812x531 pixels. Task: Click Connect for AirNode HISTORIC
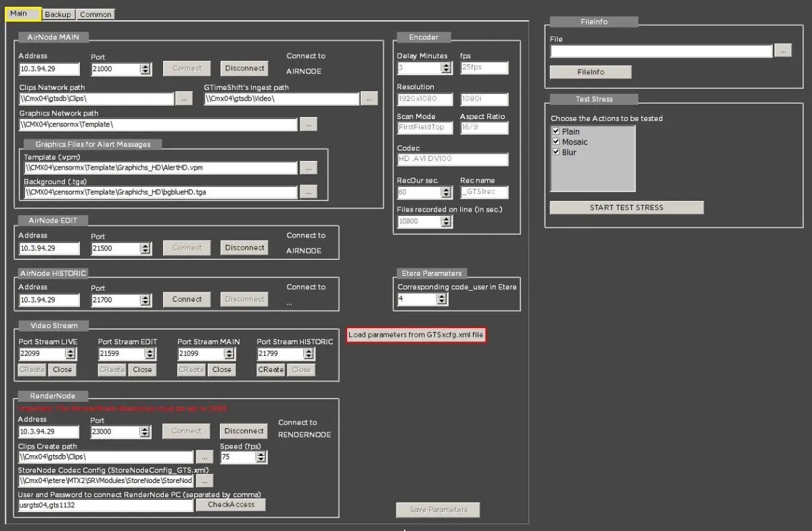(187, 299)
